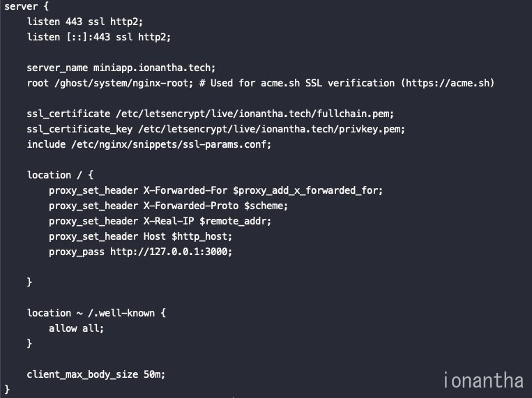Viewport: 532px width, 398px height.
Task: Click the client_max_body_size 50m value
Action: (x=154, y=374)
